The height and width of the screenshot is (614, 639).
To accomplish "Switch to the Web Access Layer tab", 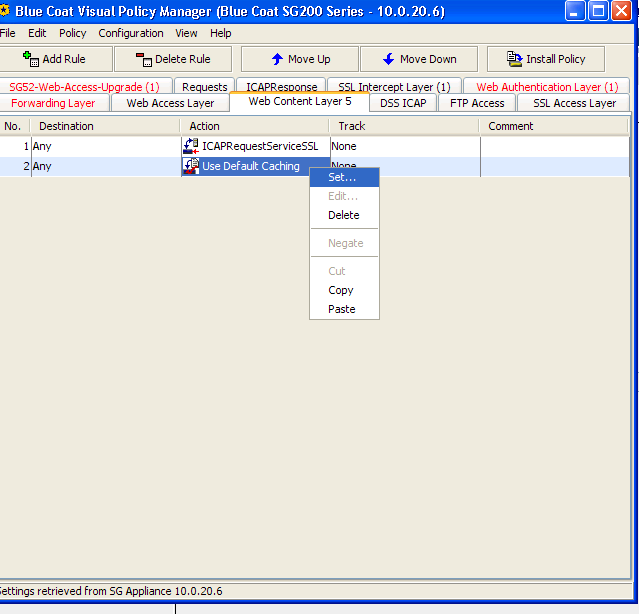I will click(170, 103).
